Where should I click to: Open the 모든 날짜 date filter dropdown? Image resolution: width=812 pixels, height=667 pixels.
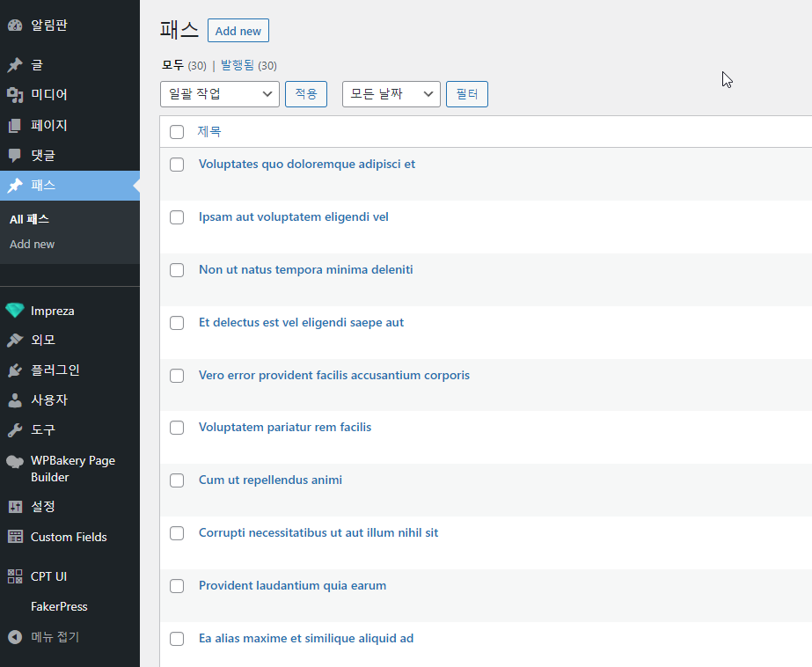tap(391, 94)
